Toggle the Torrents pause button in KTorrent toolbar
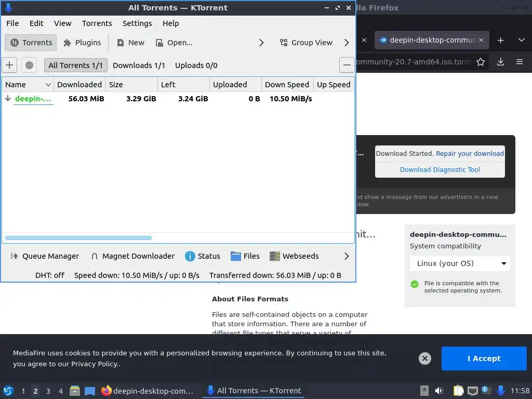 (31, 43)
